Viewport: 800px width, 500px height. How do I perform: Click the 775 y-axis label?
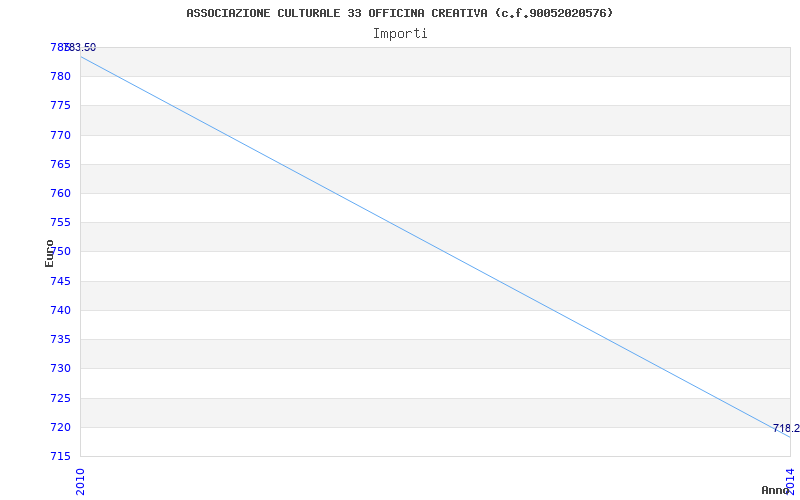[x=61, y=106]
